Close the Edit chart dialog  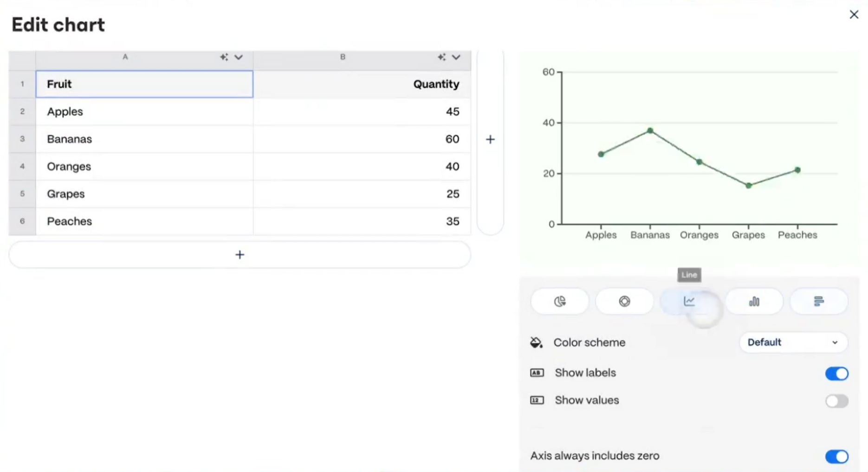pos(854,15)
